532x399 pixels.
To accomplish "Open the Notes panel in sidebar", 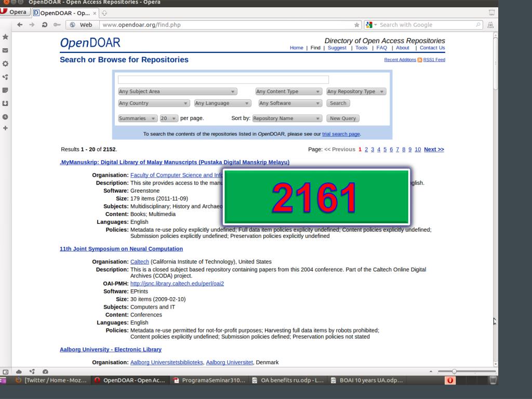I will tap(5, 90).
